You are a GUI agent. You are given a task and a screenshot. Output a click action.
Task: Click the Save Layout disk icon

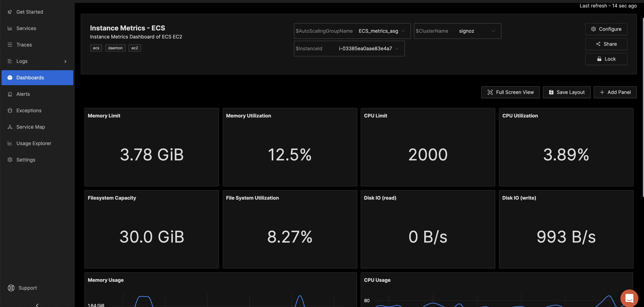pyautogui.click(x=551, y=92)
